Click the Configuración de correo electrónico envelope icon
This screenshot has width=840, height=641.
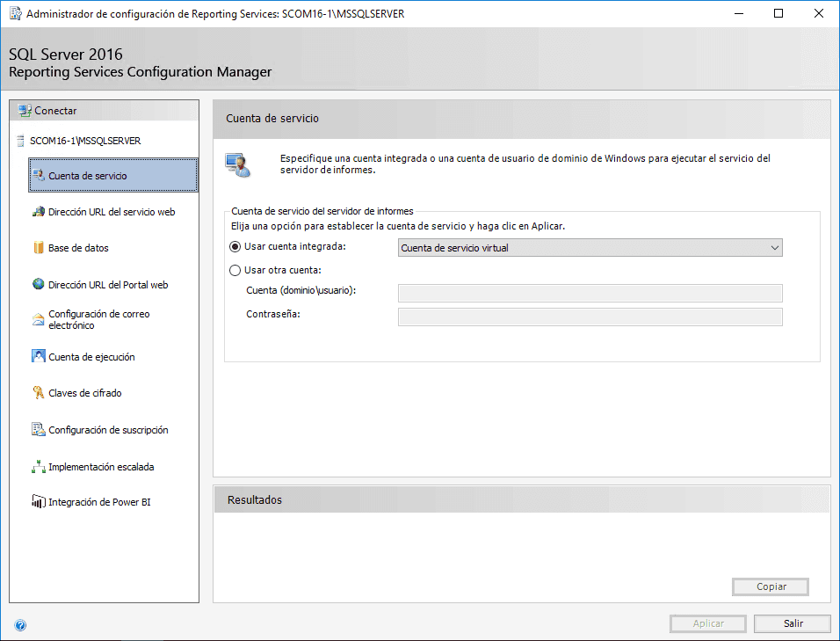39,320
